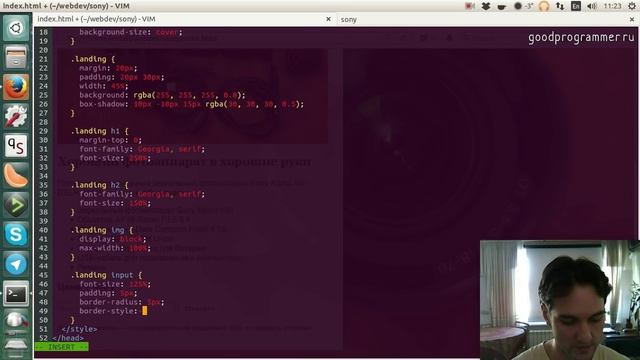Click the '.landing input {' selector
This screenshot has height=360, width=640.
click(x=107, y=275)
